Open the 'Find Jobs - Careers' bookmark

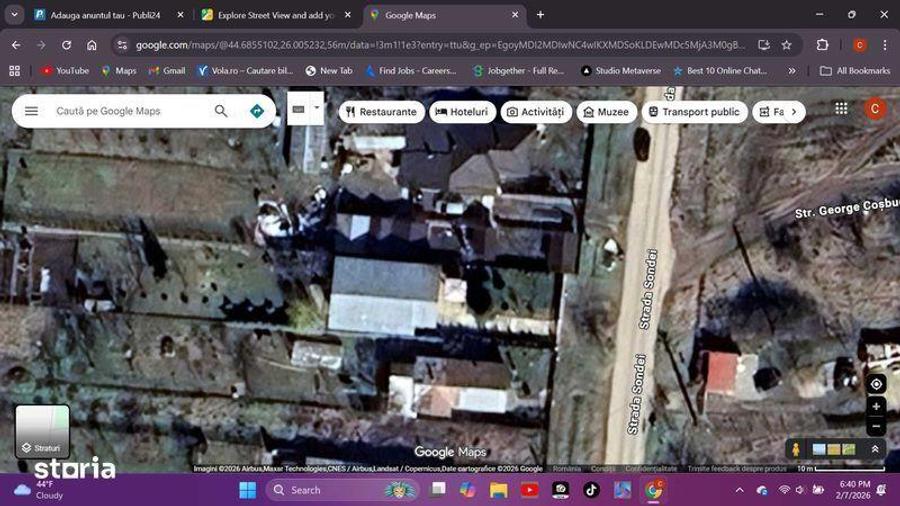tap(411, 71)
